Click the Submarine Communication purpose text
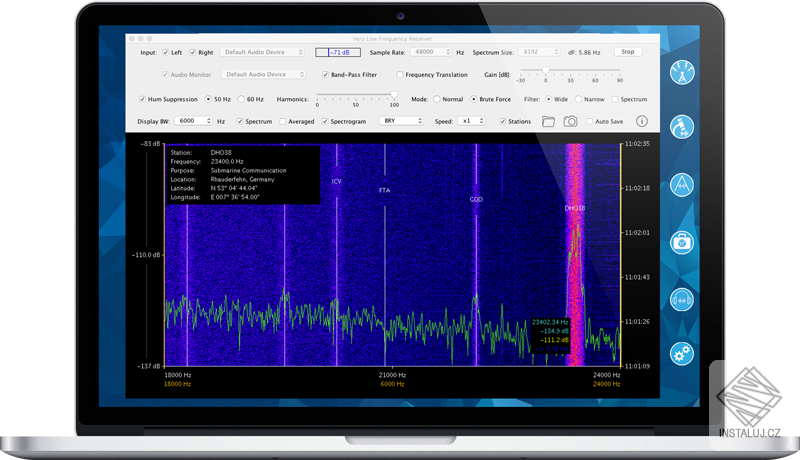This screenshot has width=800, height=460. (248, 170)
